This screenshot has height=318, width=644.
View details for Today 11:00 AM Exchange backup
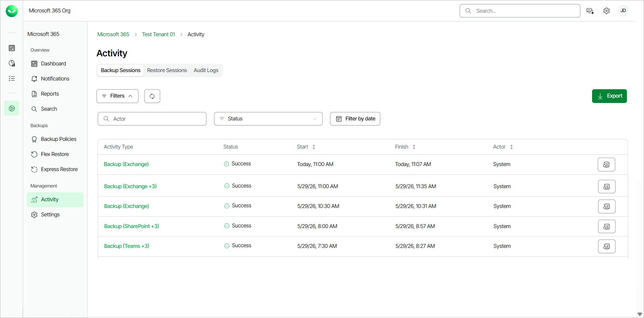tap(606, 165)
